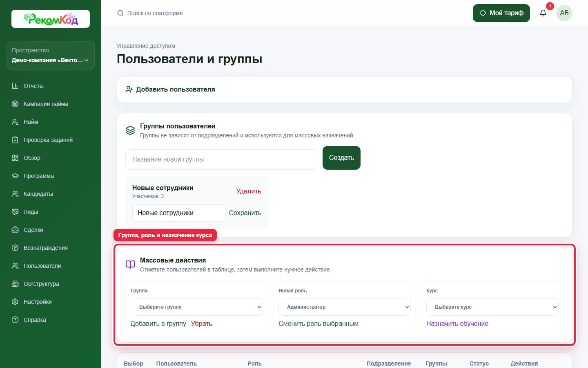This screenshot has width=588, height=368.
Task: Go to Отчёты in sidebar
Action: [x=51, y=86]
